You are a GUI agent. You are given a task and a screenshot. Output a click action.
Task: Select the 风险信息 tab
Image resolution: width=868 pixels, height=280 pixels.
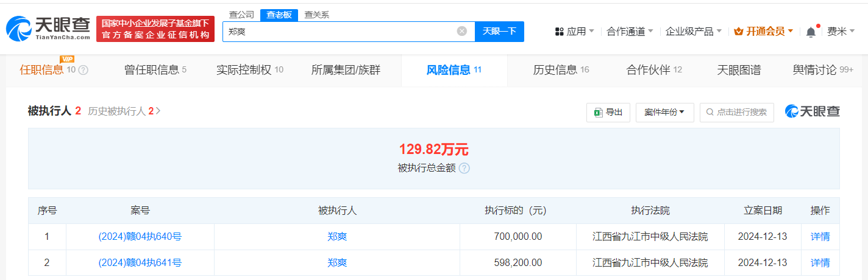tap(454, 70)
